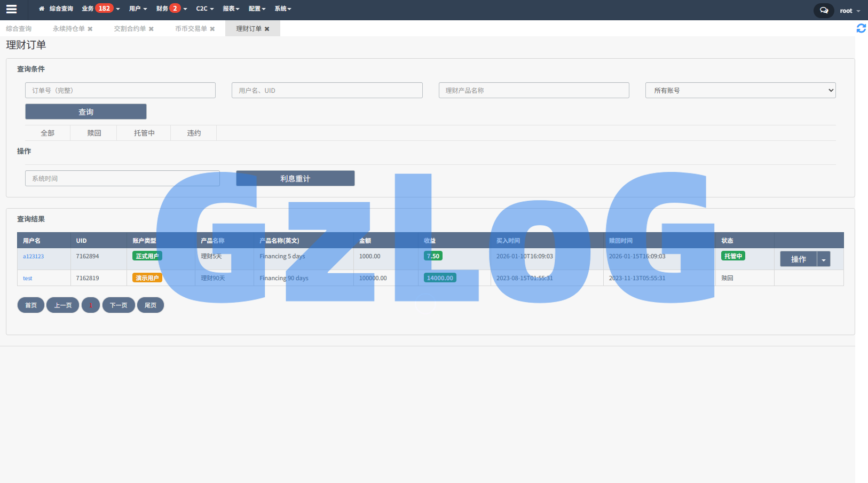868x483 pixels.
Task: Filter orders by 托管中 status
Action: 144,133
